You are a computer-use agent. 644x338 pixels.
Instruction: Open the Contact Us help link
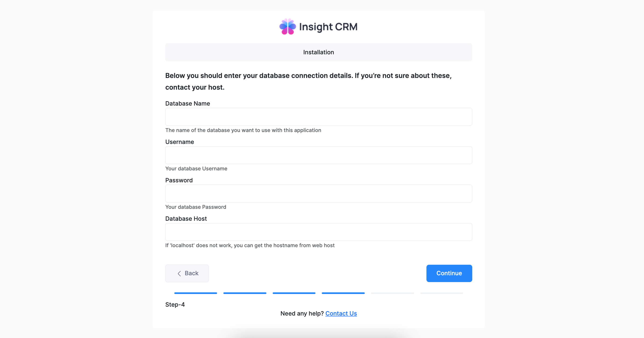tap(341, 313)
